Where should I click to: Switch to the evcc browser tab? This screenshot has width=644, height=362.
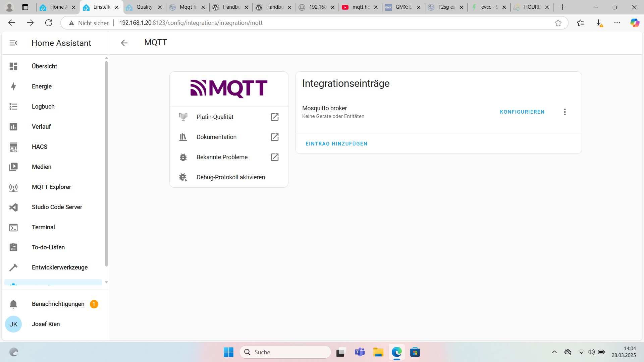489,7
